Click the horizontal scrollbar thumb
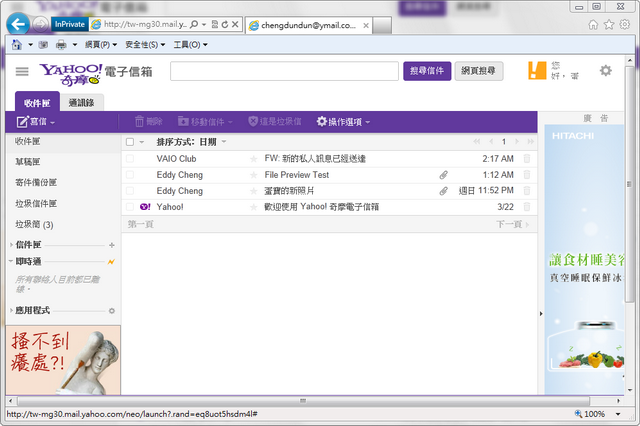The width and height of the screenshot is (640, 426). click(303, 401)
